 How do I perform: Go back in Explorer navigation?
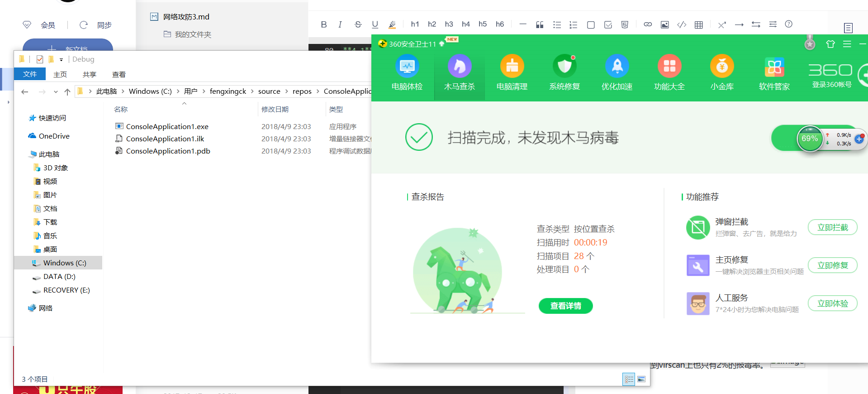tap(25, 92)
